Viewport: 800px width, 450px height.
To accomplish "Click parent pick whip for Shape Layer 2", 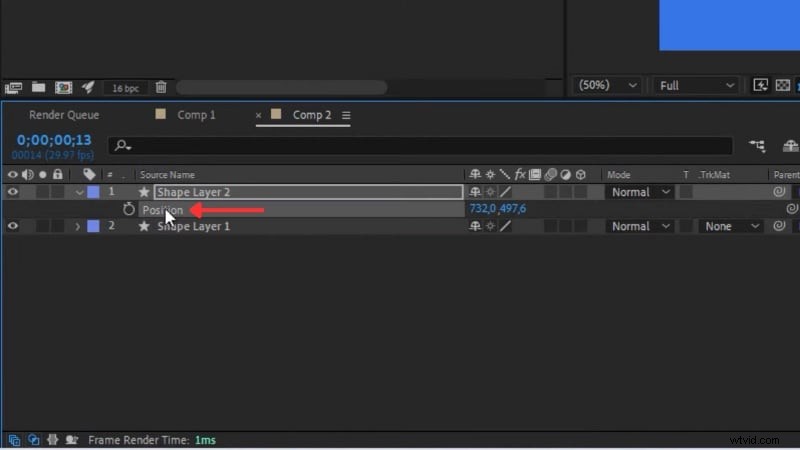I will point(779,192).
